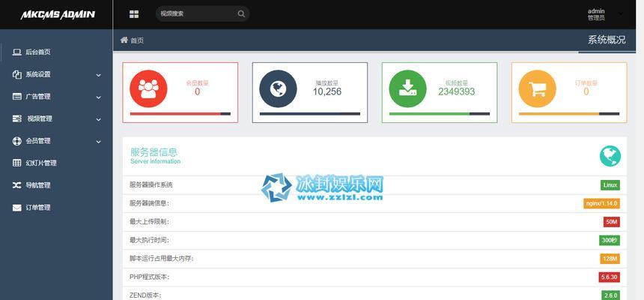Click the 2.6.0 ZEND version badge
The height and width of the screenshot is (300, 644).
pos(611,295)
